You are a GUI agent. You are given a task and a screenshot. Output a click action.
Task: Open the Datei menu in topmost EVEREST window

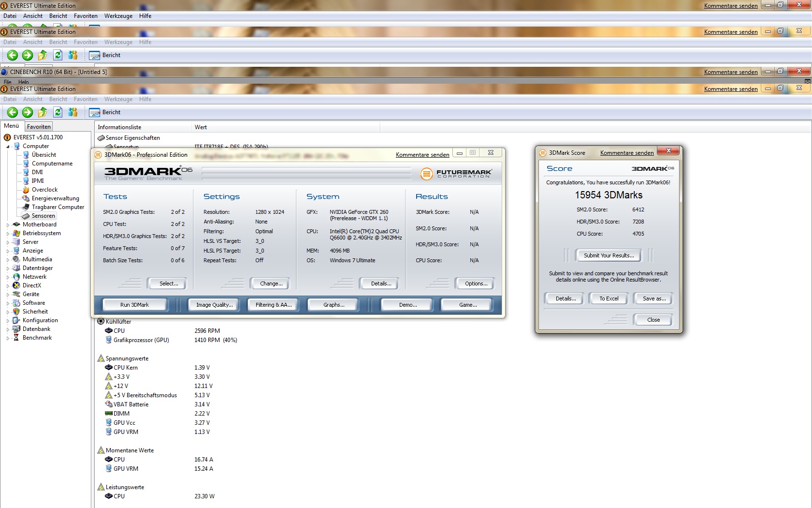(x=10, y=16)
